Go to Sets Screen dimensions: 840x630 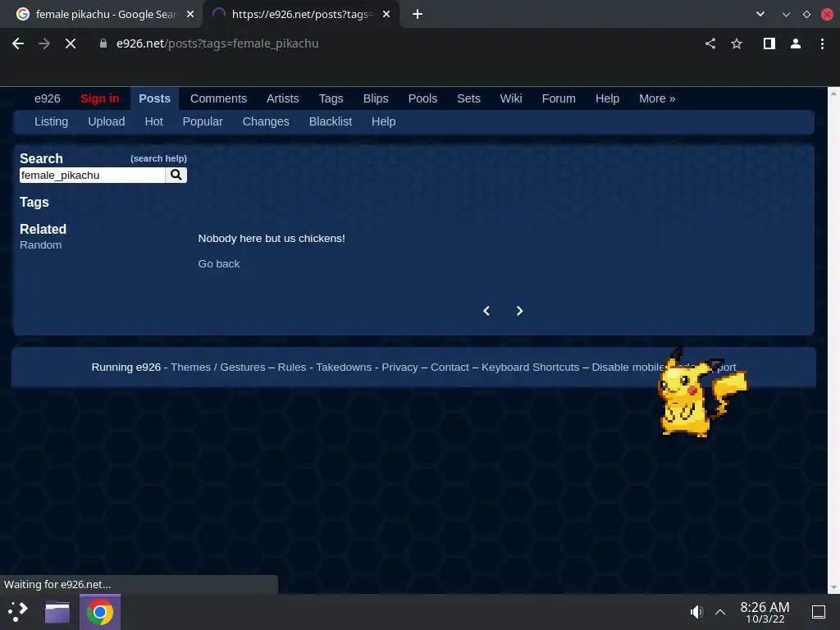[x=468, y=98]
